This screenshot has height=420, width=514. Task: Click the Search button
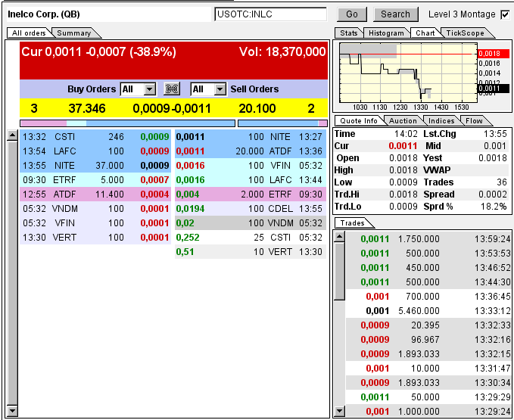click(396, 14)
